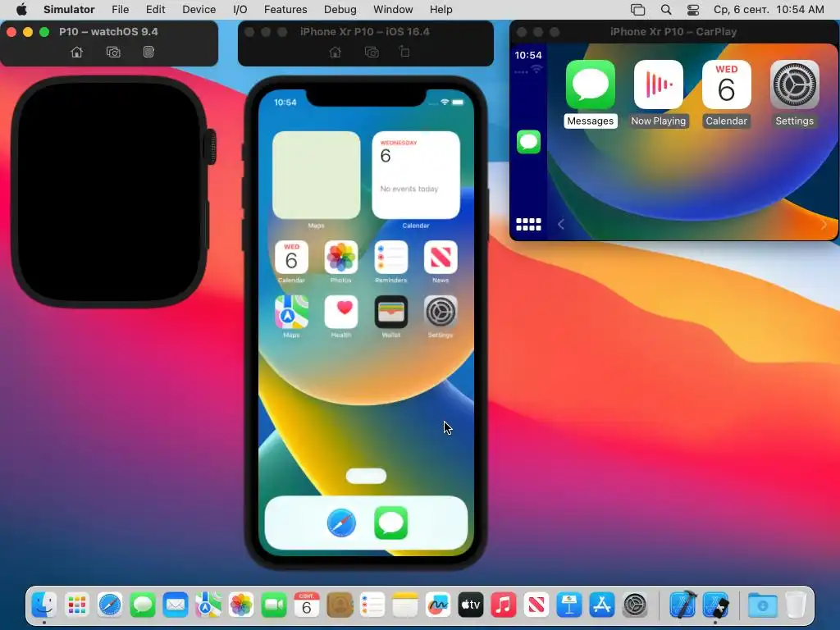Open Launchpad from the macOS Dock
Screen dimensions: 840x630
77,605
